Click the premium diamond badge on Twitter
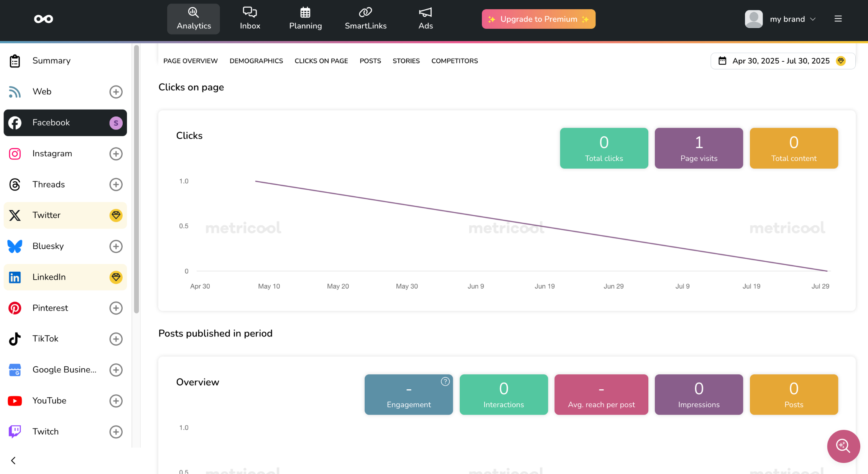The height and width of the screenshot is (474, 868). (x=116, y=215)
